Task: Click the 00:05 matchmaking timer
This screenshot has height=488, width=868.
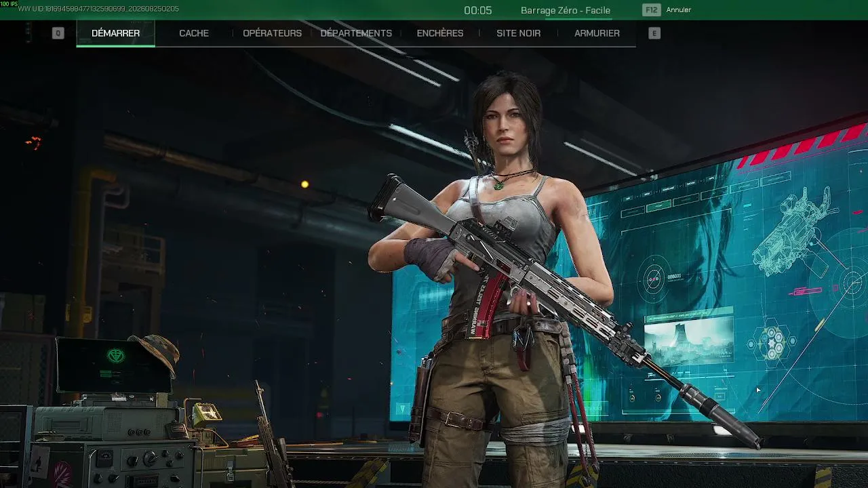Action: pos(478,10)
